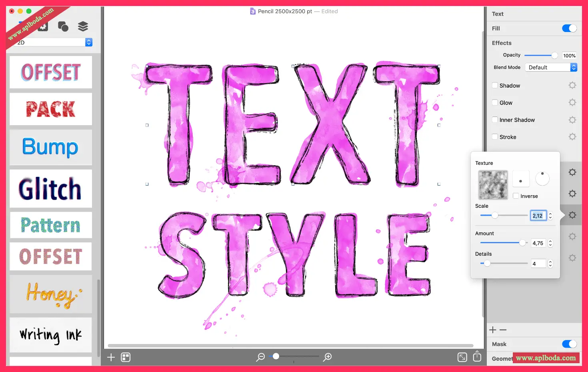Click the Scale value stepper arrows

(x=550, y=216)
